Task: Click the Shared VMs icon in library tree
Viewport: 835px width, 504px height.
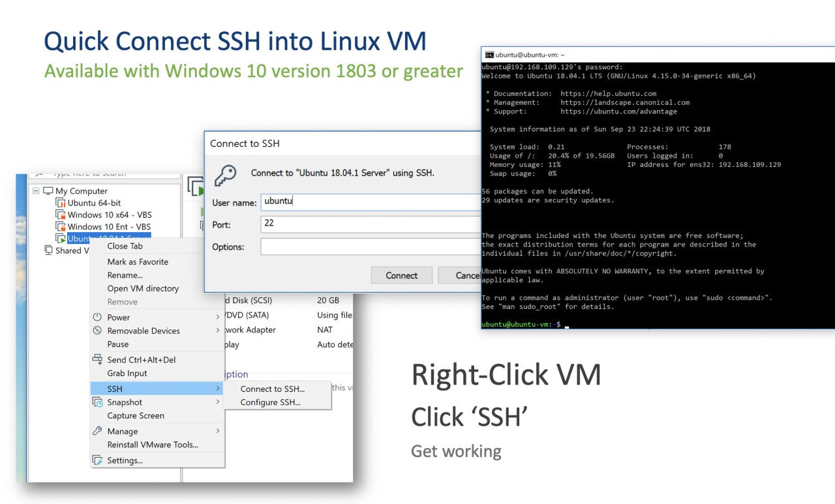Action: 48,250
